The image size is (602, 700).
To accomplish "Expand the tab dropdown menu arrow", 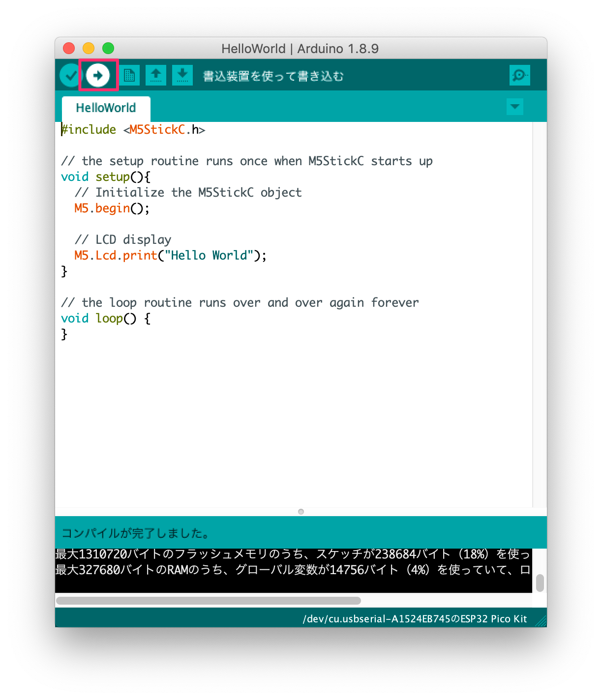I will click(x=515, y=107).
